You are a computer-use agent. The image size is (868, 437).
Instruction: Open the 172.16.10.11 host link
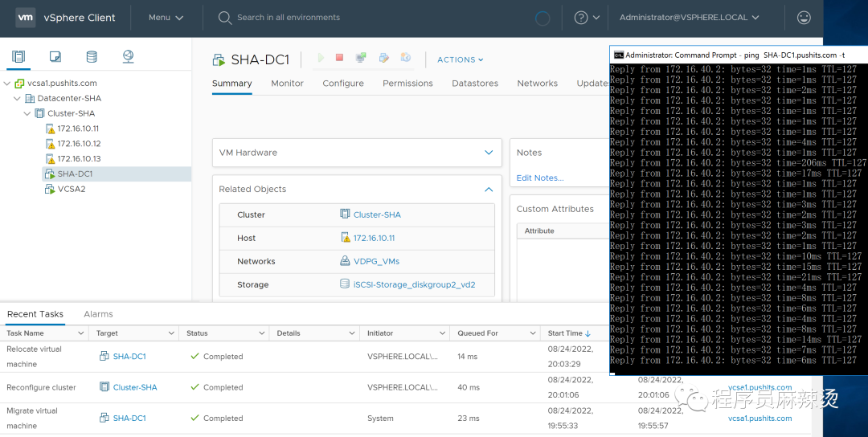pos(375,239)
